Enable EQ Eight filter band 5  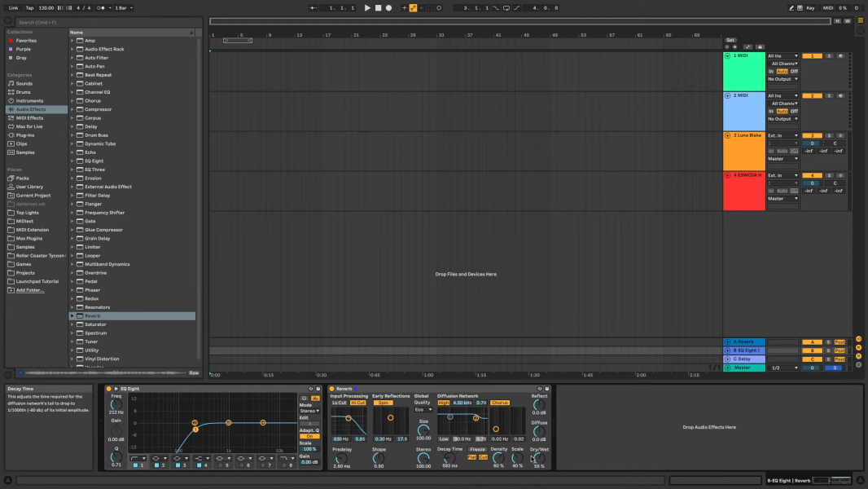[x=221, y=465]
